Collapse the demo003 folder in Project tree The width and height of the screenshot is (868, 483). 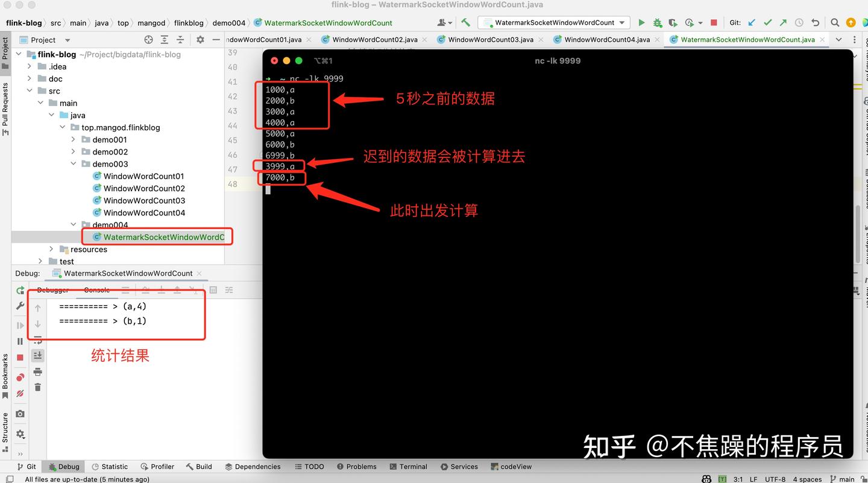coord(74,163)
